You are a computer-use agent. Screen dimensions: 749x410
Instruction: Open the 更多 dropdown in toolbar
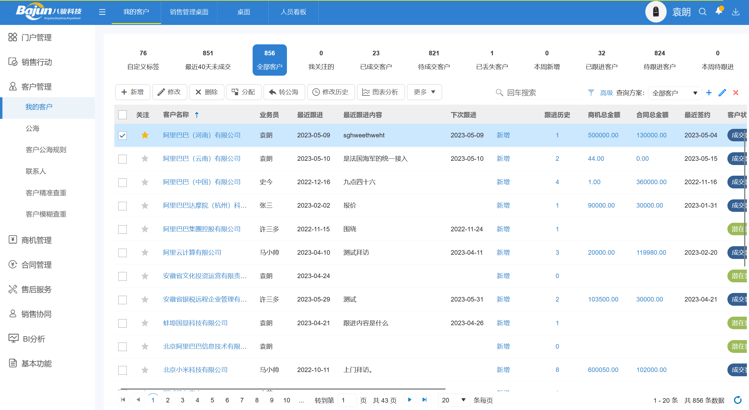point(424,92)
